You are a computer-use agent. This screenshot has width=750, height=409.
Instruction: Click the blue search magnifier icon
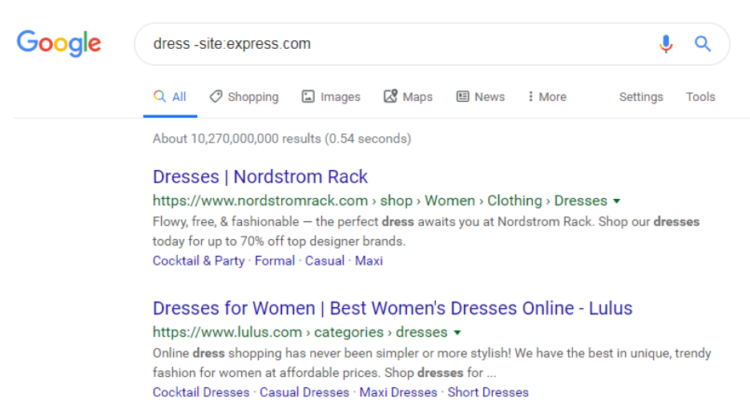703,44
